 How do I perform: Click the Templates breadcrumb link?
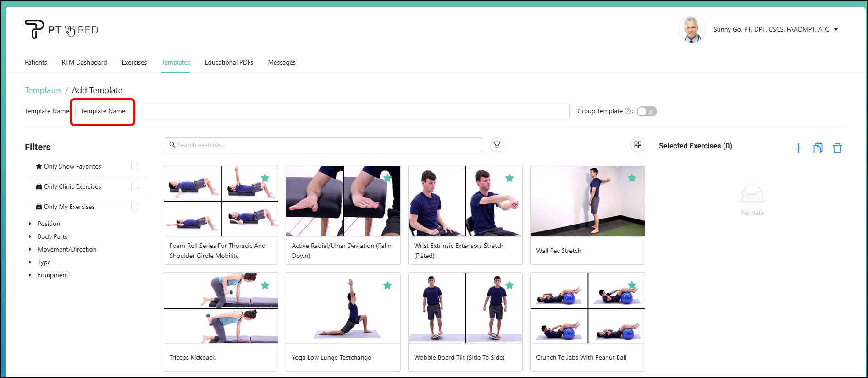pos(43,90)
